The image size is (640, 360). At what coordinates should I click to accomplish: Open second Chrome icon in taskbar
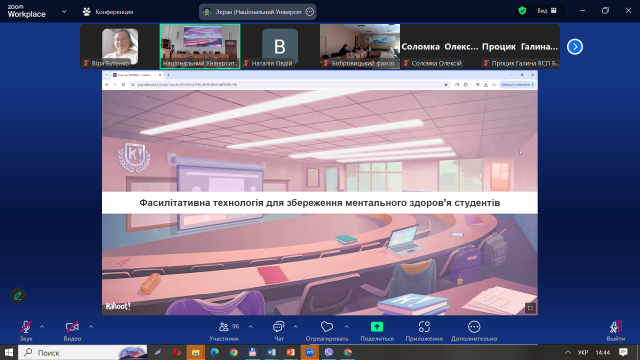348,352
